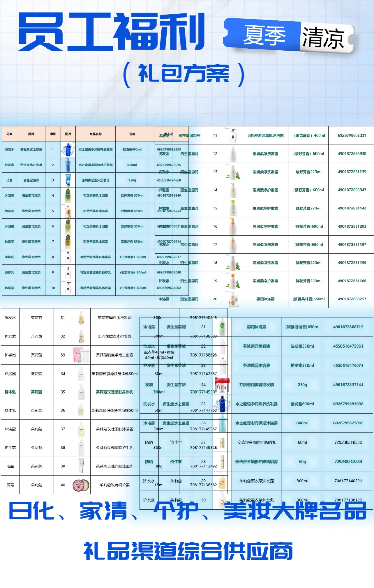Click row 40 rose lip balm tin image

point(81,485)
